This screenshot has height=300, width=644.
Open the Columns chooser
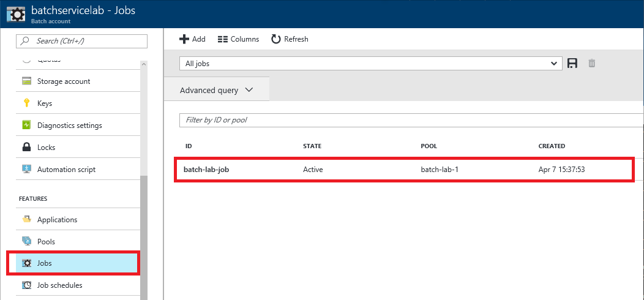[x=239, y=39]
